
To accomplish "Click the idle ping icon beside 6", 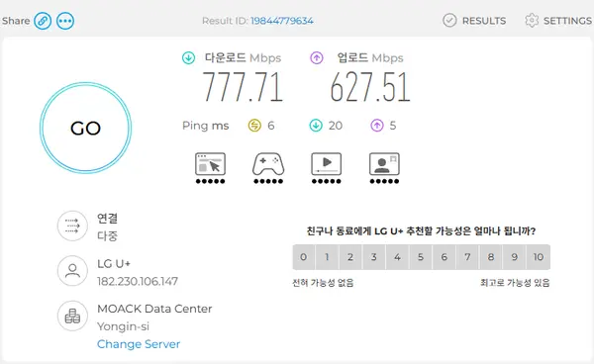I will tap(254, 126).
